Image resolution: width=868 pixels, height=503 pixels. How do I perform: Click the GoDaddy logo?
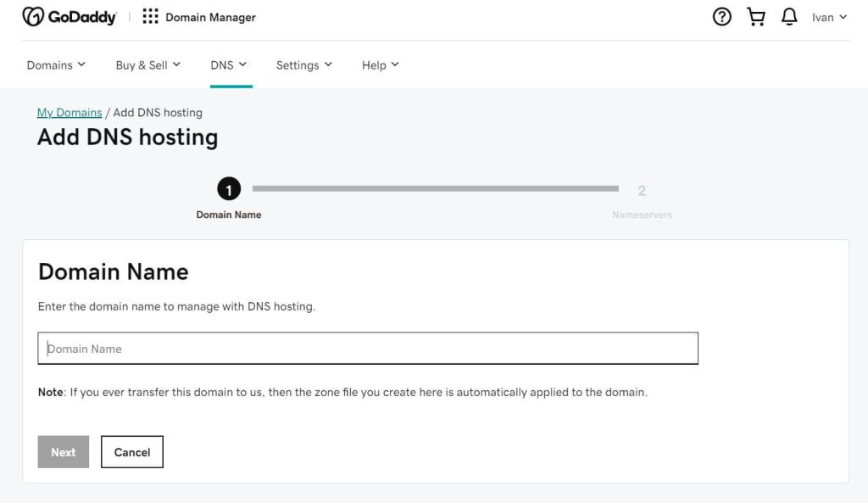pyautogui.click(x=70, y=15)
